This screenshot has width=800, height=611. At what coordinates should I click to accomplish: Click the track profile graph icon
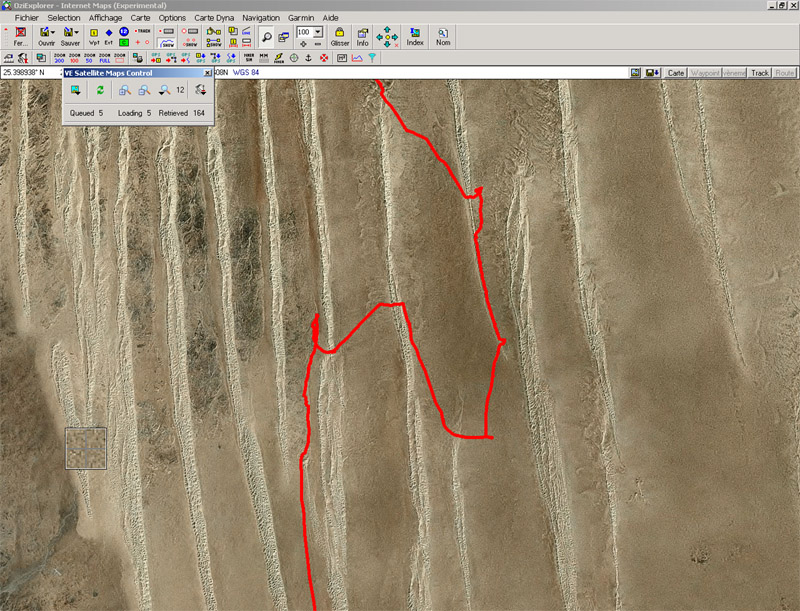click(x=357, y=58)
